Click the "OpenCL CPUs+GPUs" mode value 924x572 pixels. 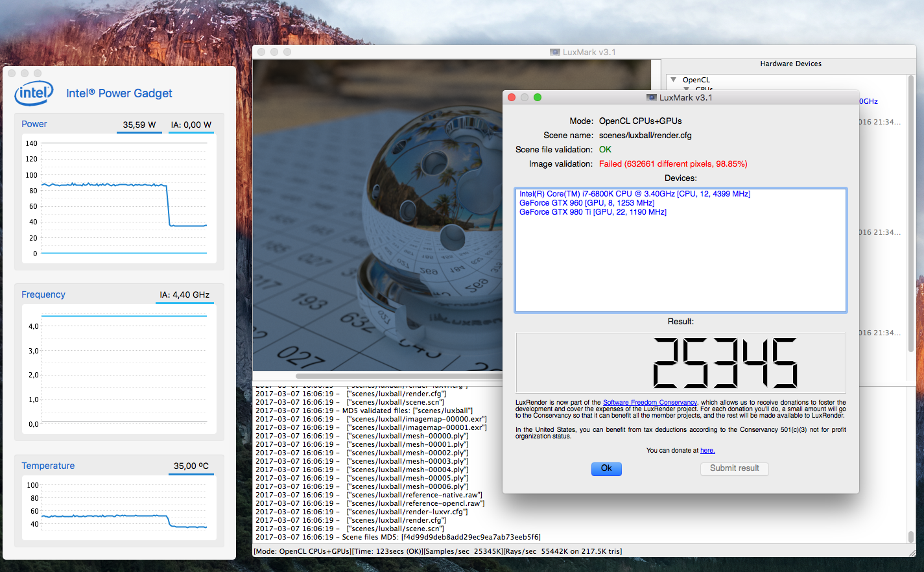click(641, 121)
